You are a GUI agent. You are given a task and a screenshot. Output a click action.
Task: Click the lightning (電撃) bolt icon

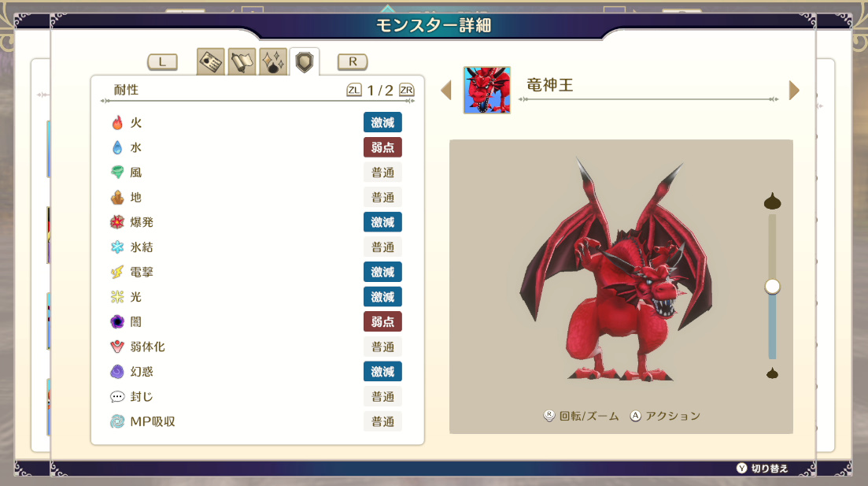[x=117, y=272]
